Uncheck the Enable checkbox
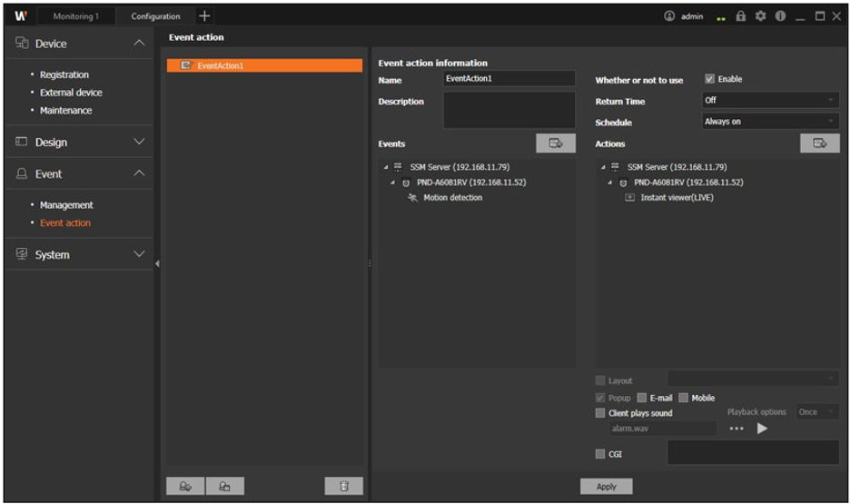The width and height of the screenshot is (851, 504). [x=710, y=79]
